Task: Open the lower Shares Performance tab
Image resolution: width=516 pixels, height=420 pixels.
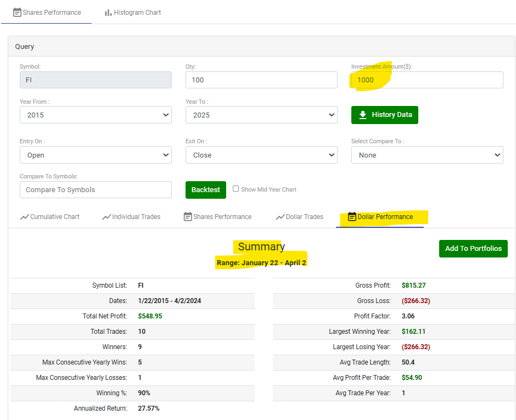Action: click(x=217, y=217)
